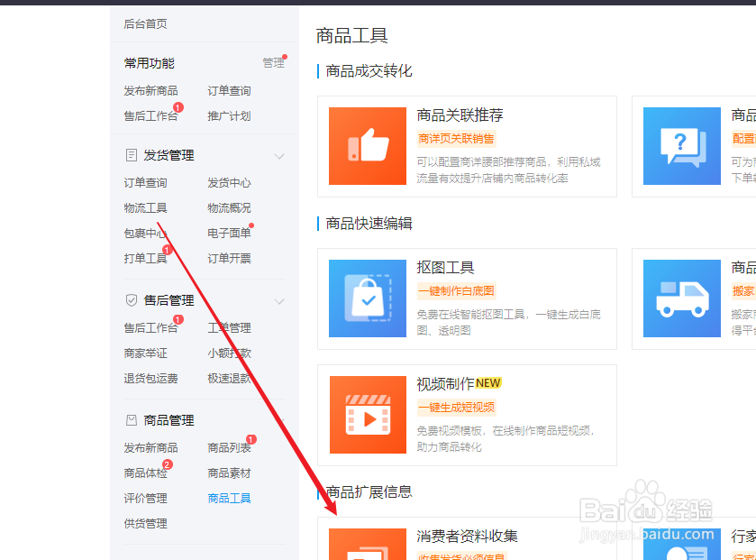Click the 视频制作 title
The image size is (756, 560).
pos(445,384)
